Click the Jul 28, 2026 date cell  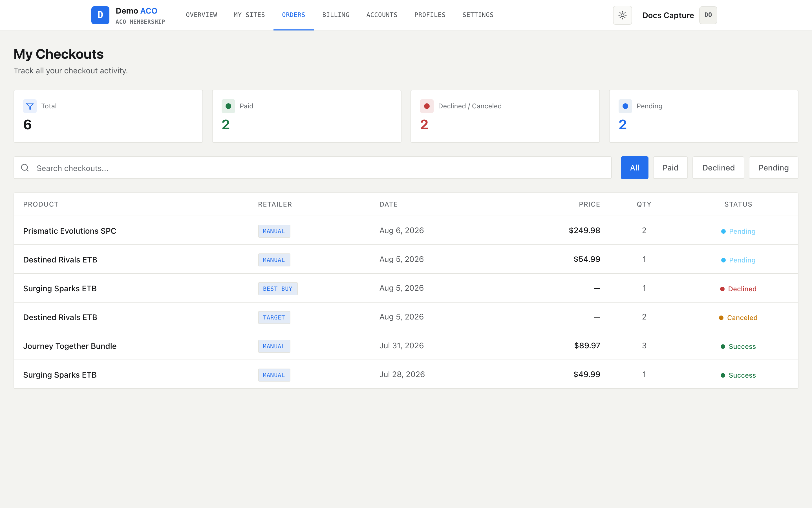click(402, 374)
